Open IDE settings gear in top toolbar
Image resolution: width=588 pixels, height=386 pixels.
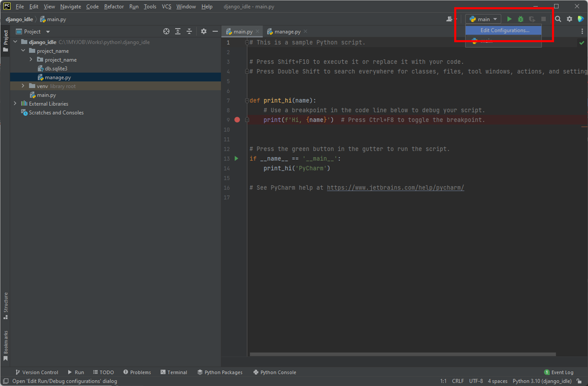pyautogui.click(x=569, y=19)
